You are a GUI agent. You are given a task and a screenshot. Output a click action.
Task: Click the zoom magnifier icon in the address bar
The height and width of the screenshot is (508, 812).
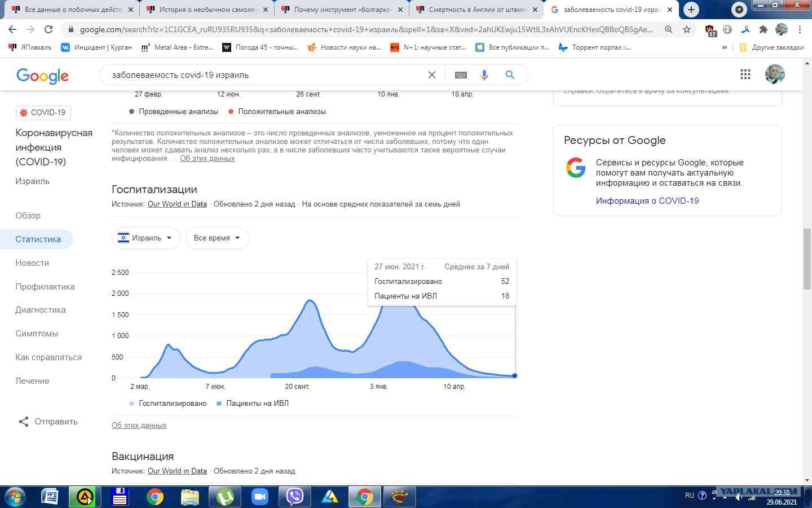[x=669, y=29]
